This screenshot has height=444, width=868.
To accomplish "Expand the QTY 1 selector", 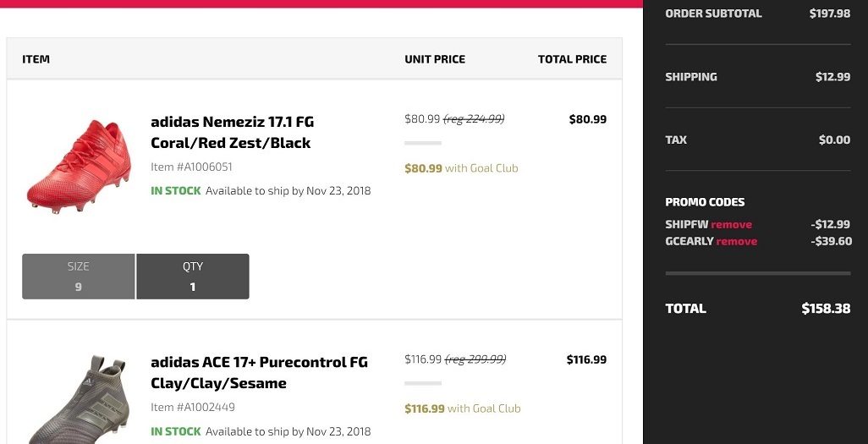I will [x=192, y=277].
